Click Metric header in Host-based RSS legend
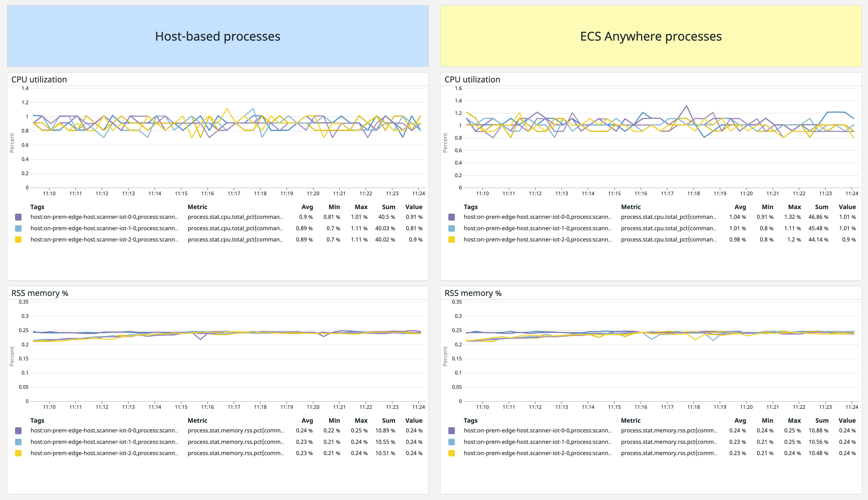 tap(197, 420)
